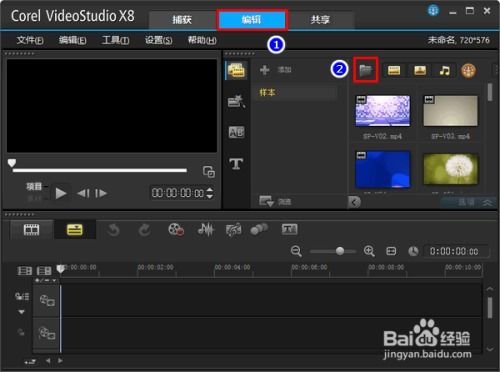This screenshot has width=500, height=372.
Task: Switch to Timeline view
Action: pos(75,230)
